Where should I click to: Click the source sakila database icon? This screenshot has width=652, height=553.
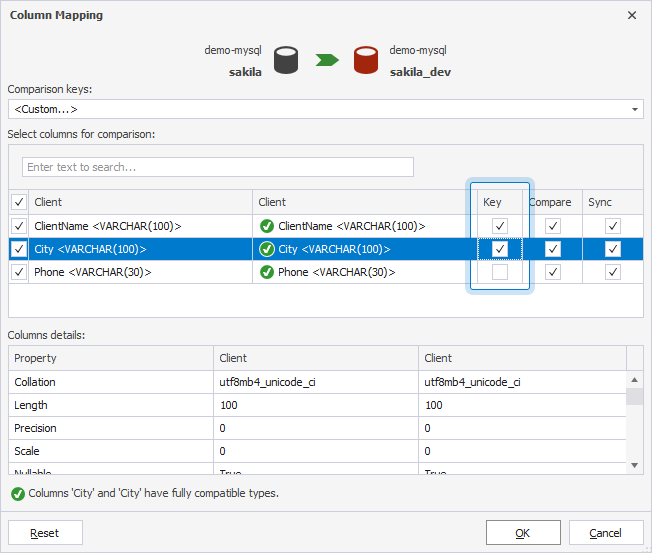[286, 60]
